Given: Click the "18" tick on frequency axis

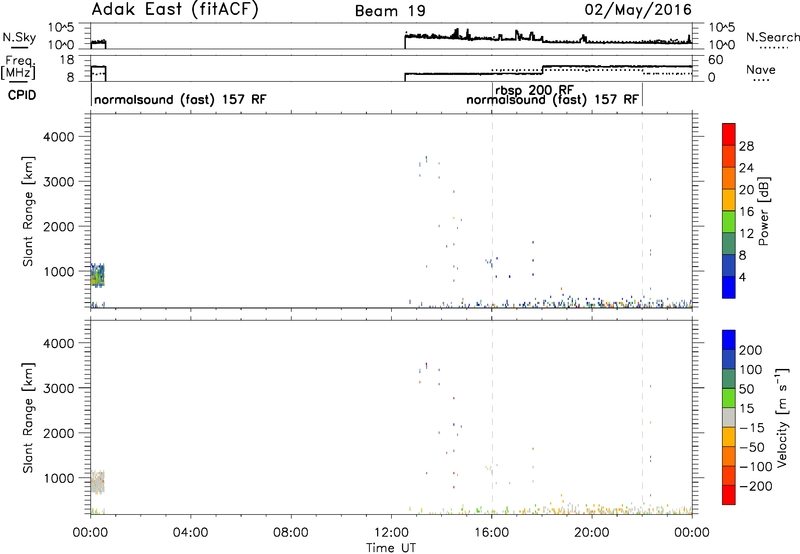Looking at the screenshot, I should coord(67,60).
